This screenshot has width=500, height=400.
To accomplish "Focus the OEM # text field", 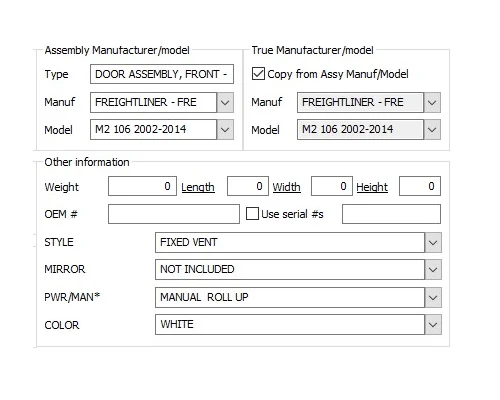I will [174, 214].
